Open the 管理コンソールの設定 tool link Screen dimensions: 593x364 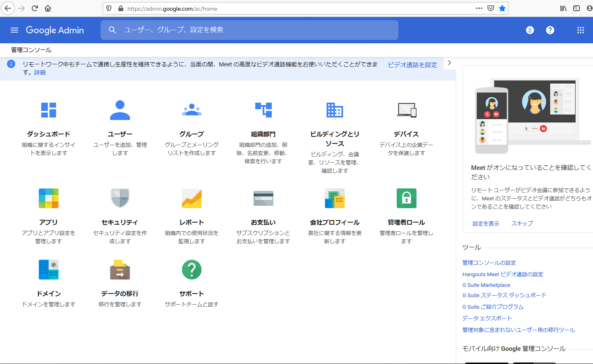489,263
